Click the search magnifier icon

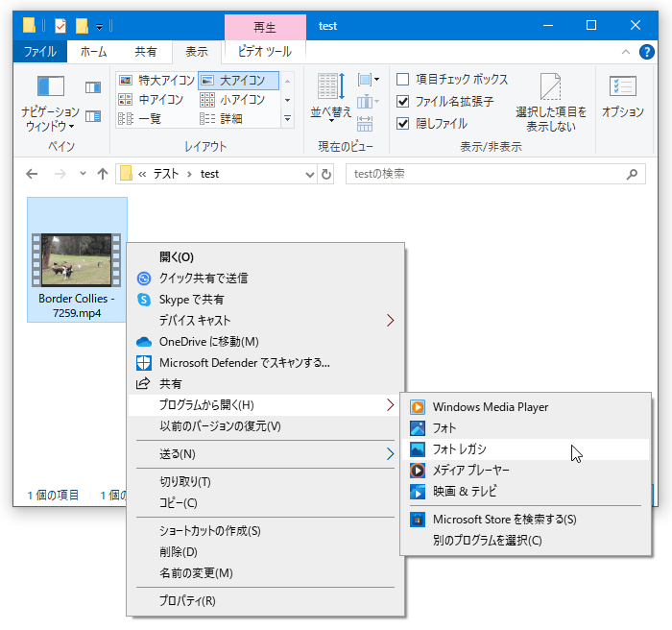(x=632, y=174)
